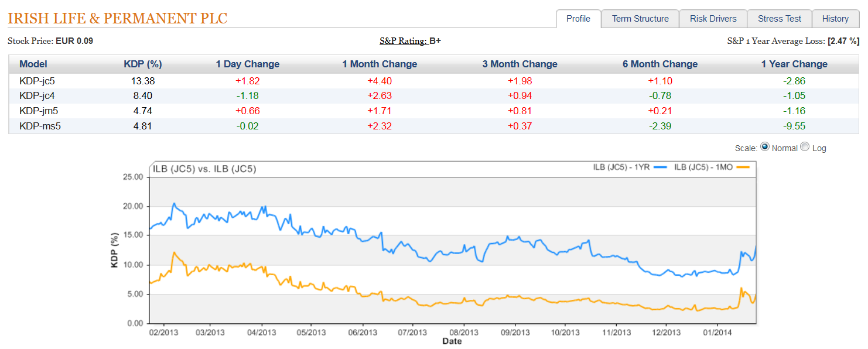This screenshot has height=349, width=868.
Task: Click the S&P 1 Year Average Loss value
Action: click(x=843, y=41)
